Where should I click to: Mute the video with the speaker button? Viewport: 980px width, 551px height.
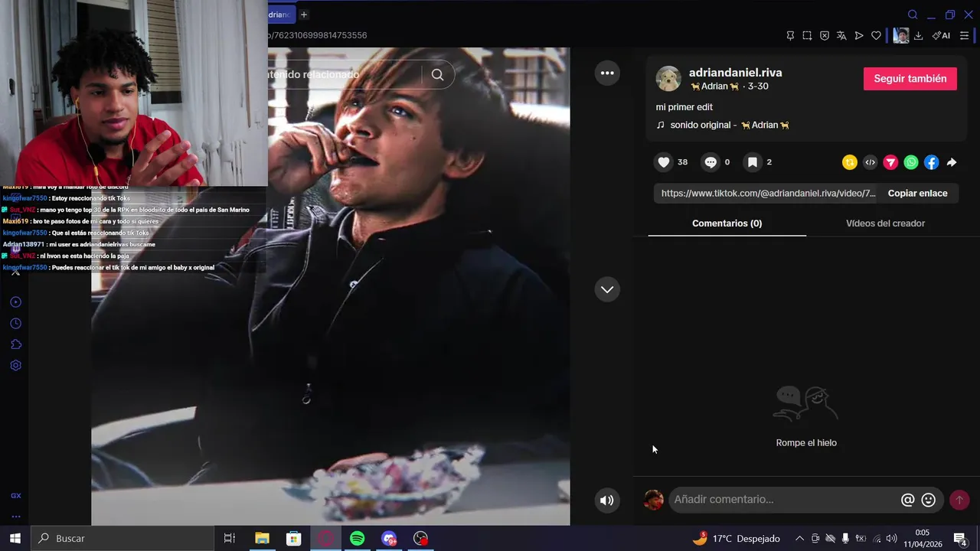point(606,500)
